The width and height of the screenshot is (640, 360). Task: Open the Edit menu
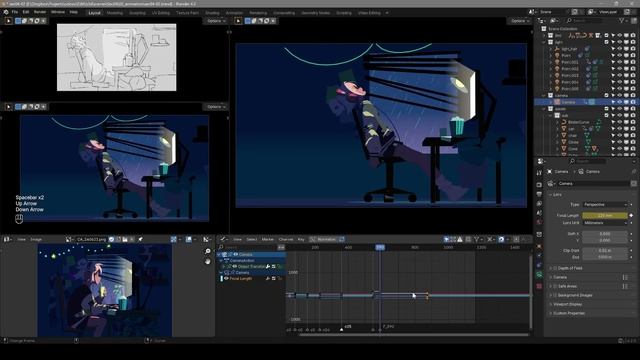[x=26, y=12]
